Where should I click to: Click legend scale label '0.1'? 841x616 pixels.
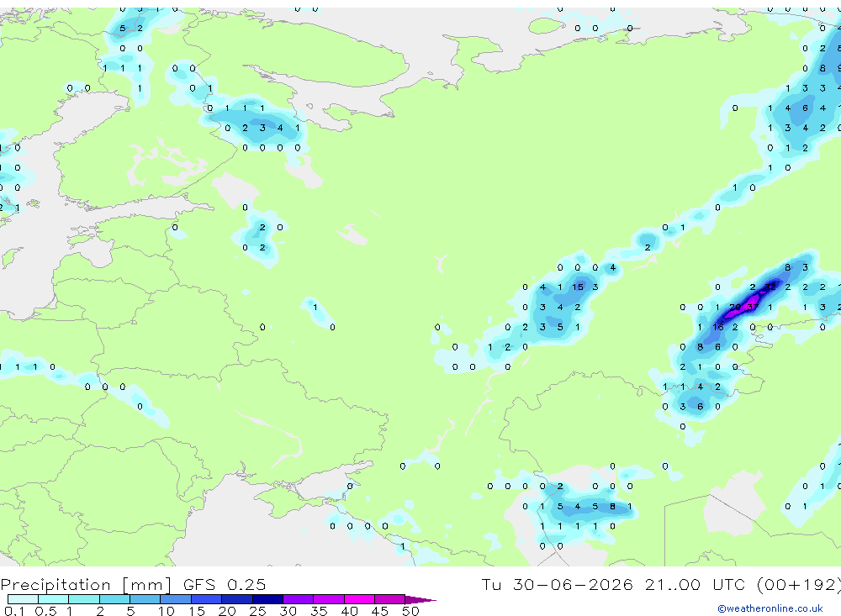(x=14, y=611)
